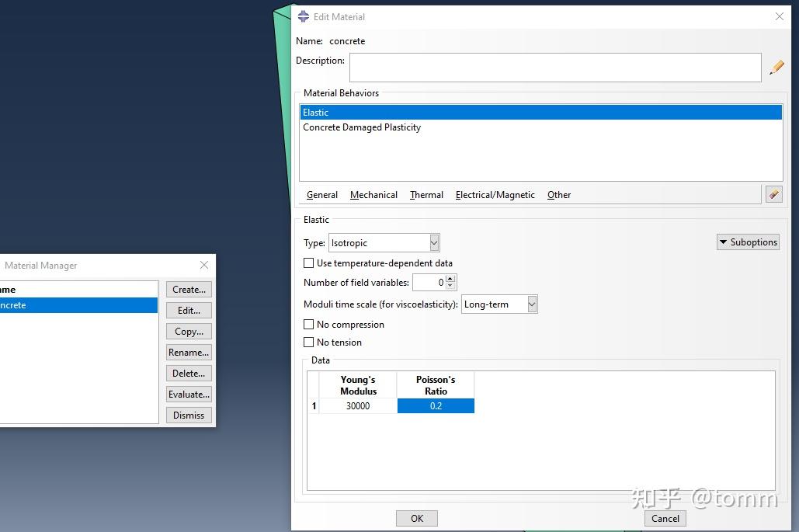Enable Use temperature-dependent data

tap(308, 263)
